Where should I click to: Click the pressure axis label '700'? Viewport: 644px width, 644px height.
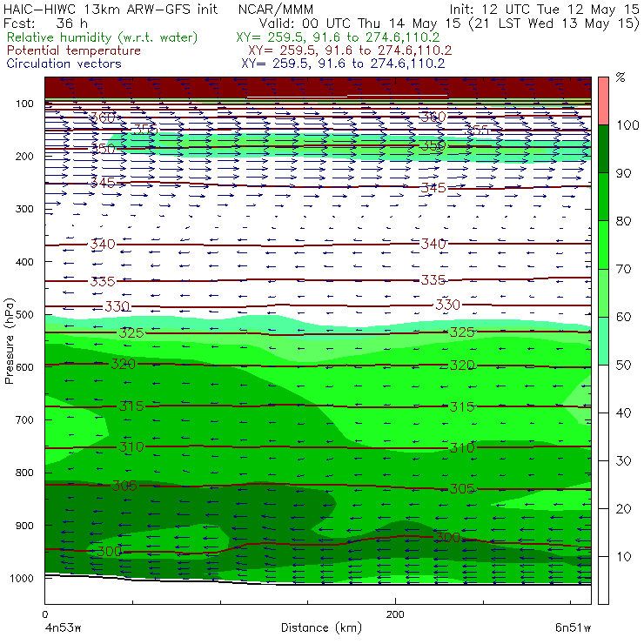(x=24, y=420)
